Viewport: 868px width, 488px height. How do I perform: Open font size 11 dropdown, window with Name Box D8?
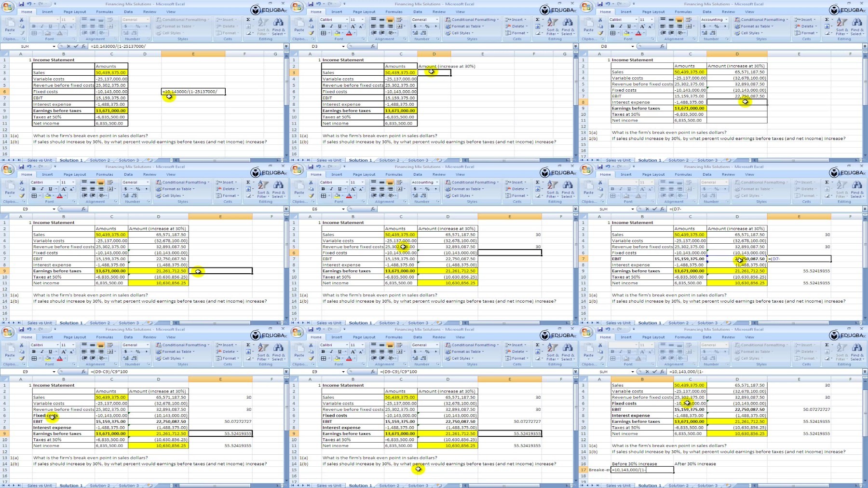click(x=652, y=20)
